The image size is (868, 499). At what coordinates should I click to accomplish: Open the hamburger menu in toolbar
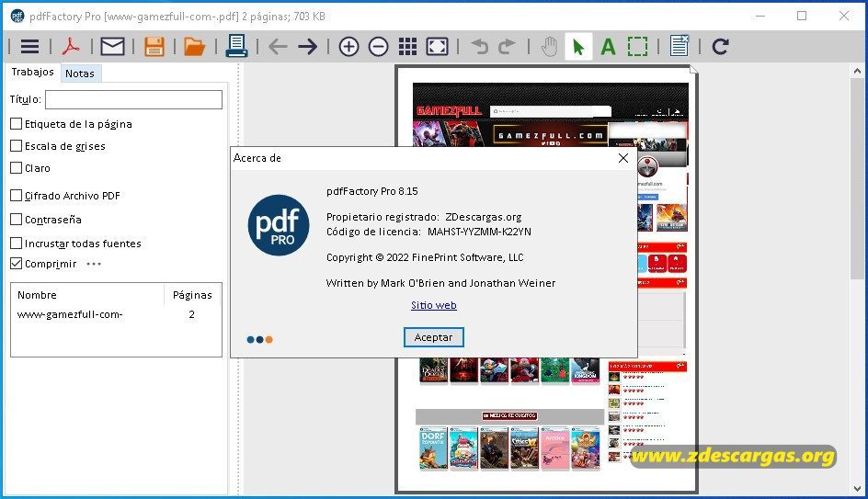(30, 47)
